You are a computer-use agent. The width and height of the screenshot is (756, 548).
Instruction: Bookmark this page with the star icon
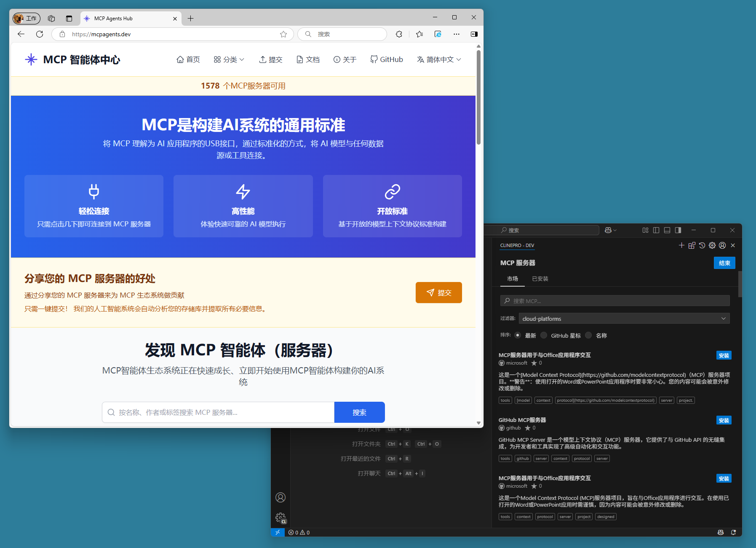click(283, 34)
